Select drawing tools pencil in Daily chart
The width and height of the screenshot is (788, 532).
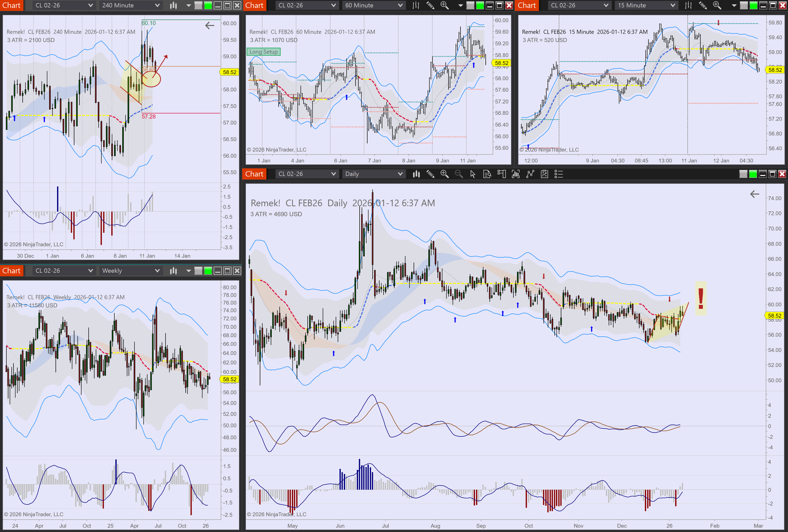(430, 174)
